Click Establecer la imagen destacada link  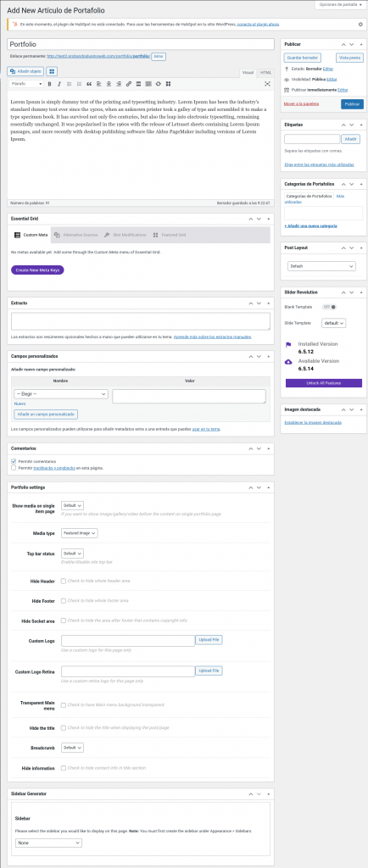313,422
